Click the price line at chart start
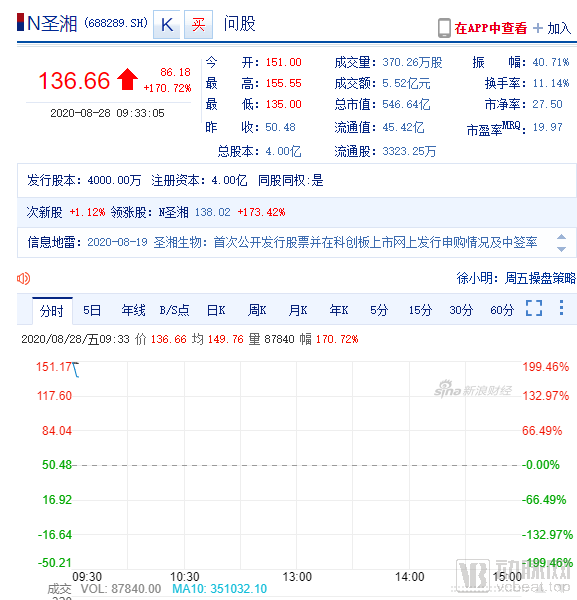577x600 pixels. point(76,370)
